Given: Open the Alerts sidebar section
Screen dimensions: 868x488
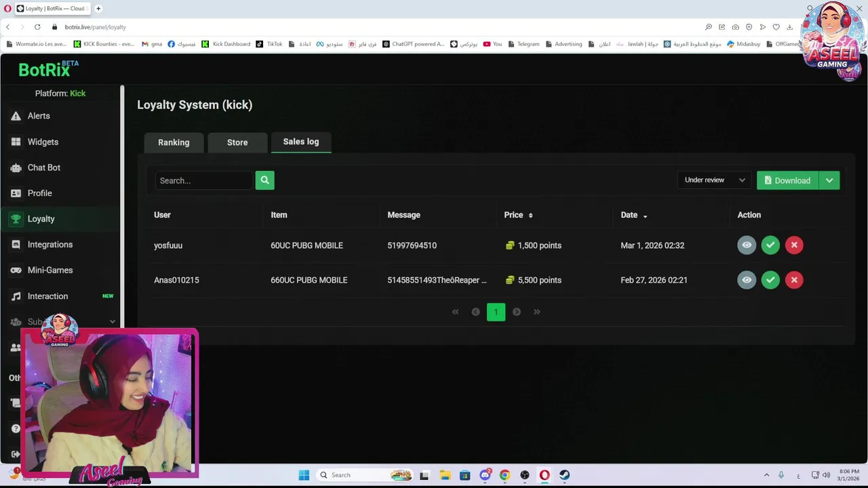Looking at the screenshot, I should click(x=39, y=116).
